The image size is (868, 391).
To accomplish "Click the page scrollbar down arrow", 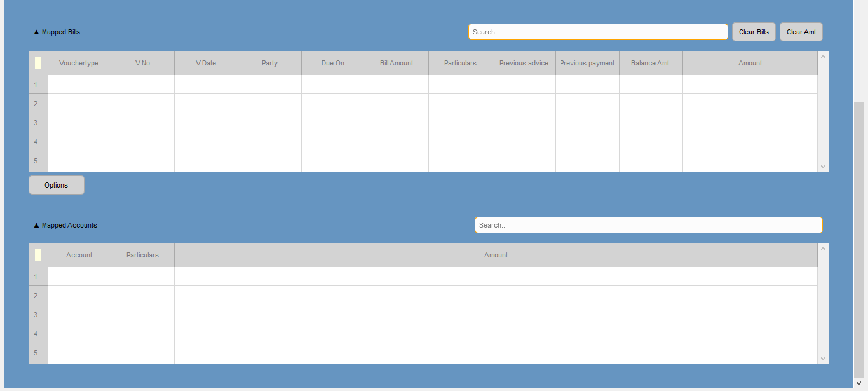I will [859, 383].
